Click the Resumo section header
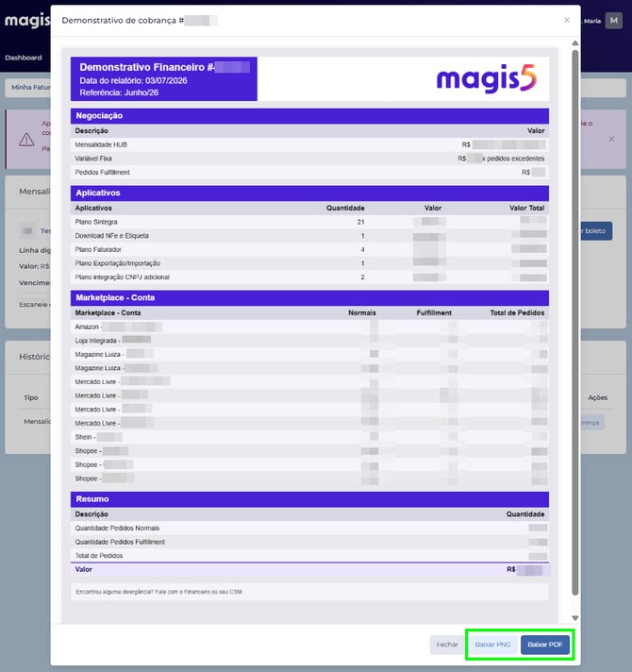The width and height of the screenshot is (632, 672). tap(309, 499)
